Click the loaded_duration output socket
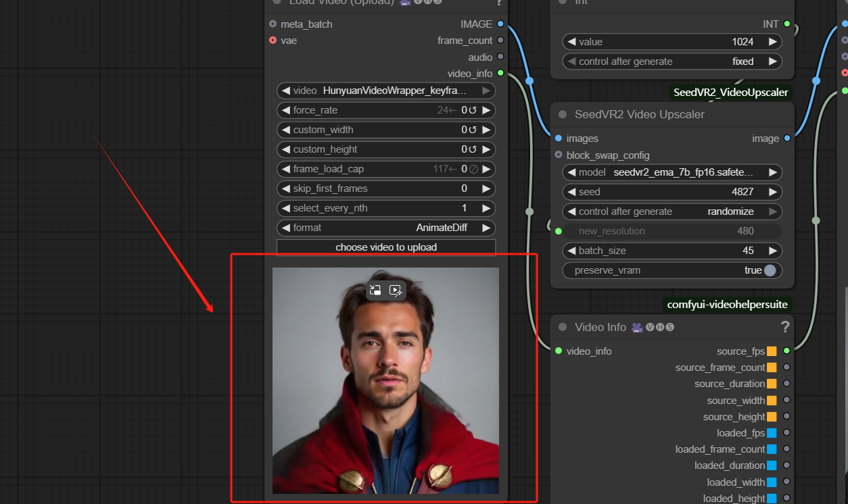This screenshot has height=504, width=848. (786, 465)
